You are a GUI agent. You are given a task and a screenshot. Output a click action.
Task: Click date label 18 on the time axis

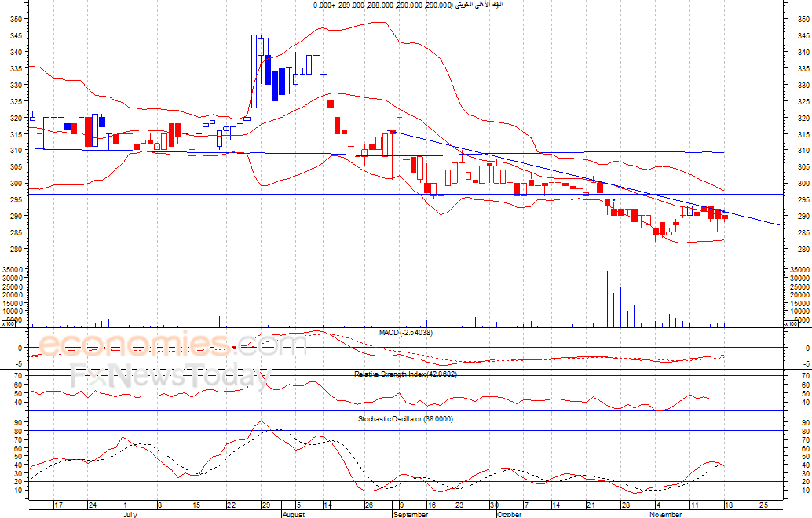(x=729, y=505)
